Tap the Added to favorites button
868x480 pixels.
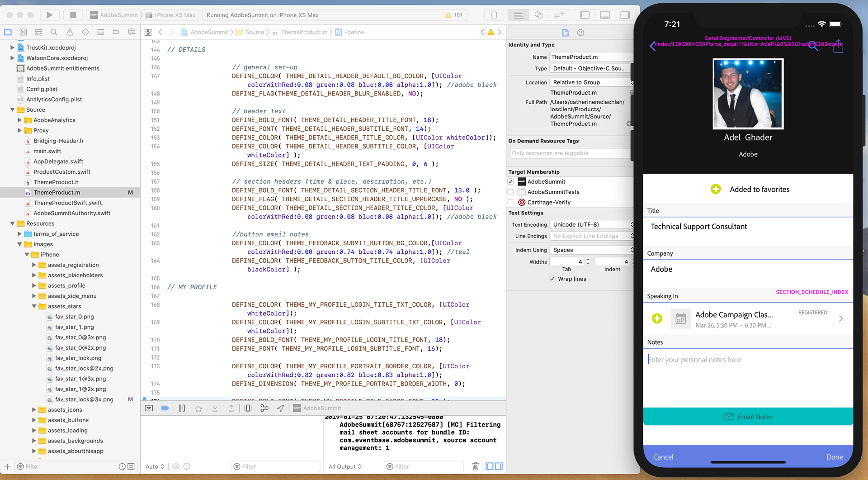click(x=750, y=189)
